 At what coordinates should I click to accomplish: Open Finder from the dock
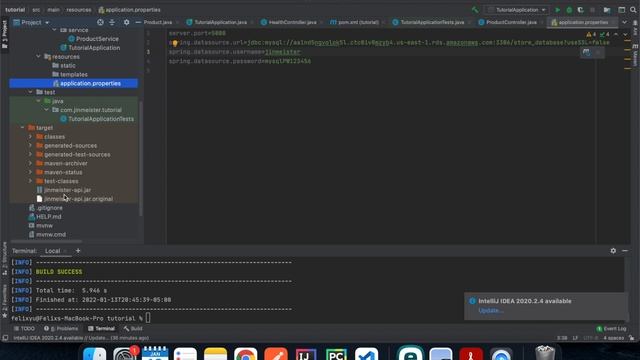(x=95, y=353)
